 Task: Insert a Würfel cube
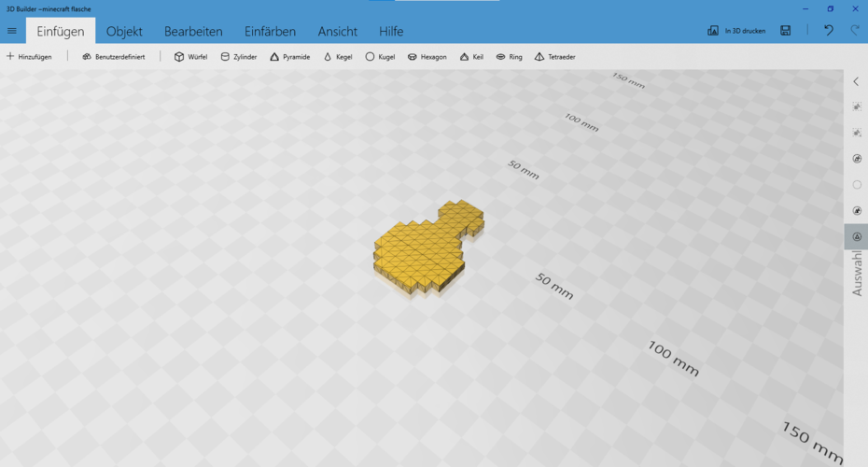[x=190, y=56]
